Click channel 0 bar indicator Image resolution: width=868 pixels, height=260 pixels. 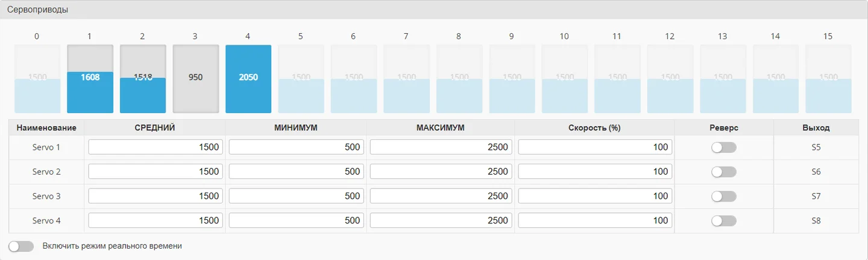tap(37, 79)
